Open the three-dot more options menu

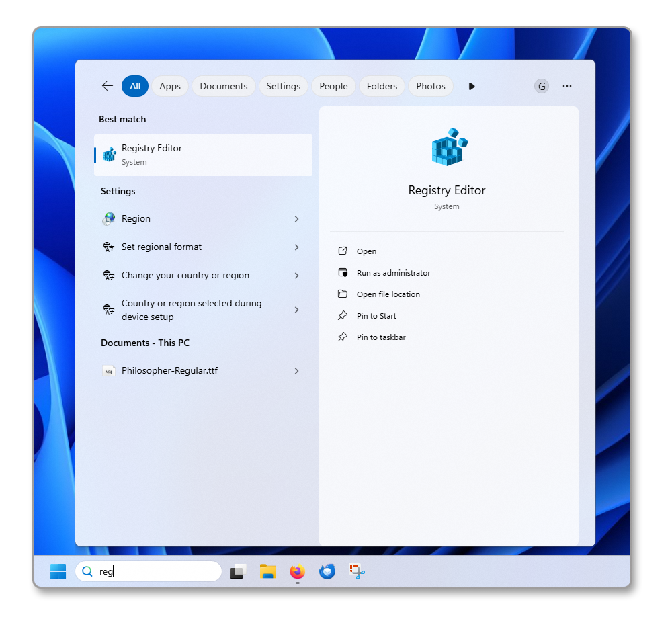point(567,86)
